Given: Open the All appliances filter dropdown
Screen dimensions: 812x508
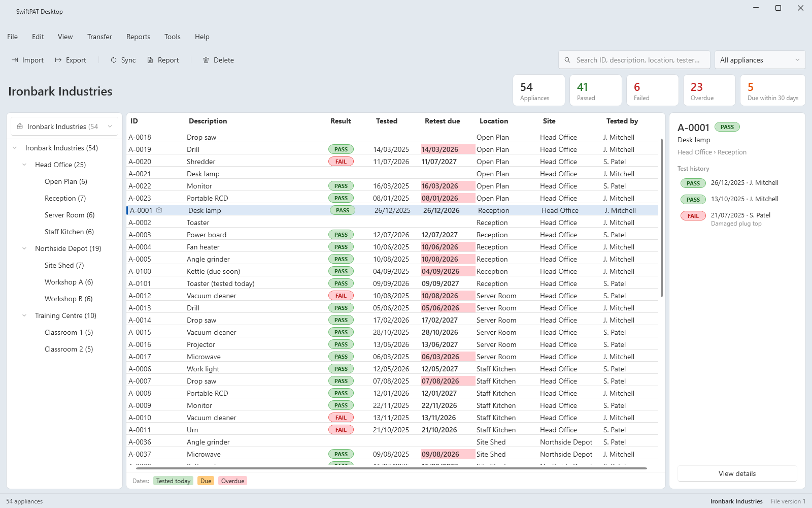Looking at the screenshot, I should tap(760, 60).
